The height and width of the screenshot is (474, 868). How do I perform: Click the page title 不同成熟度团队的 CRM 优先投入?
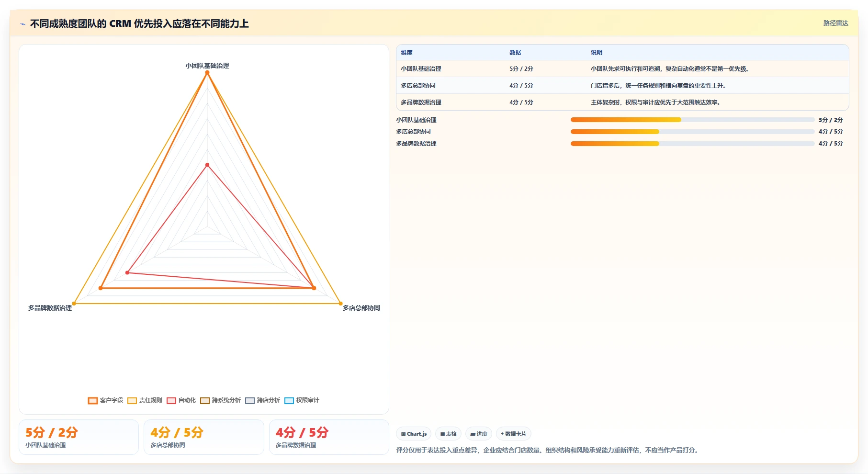[x=139, y=23]
